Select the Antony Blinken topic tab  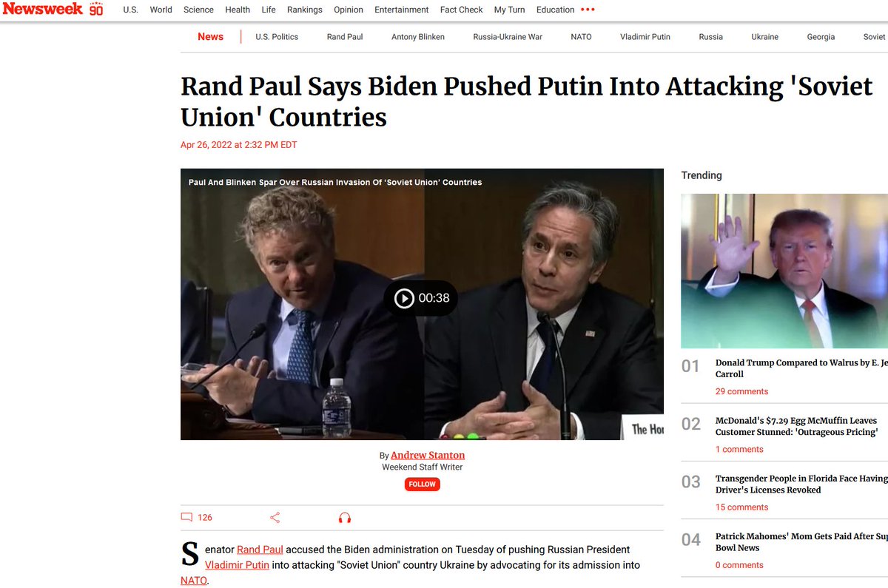[418, 37]
